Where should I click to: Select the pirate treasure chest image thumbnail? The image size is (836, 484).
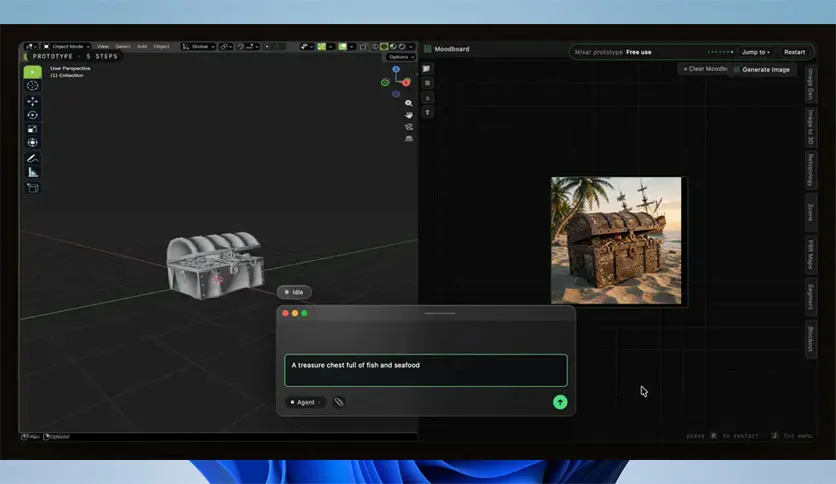(x=616, y=240)
